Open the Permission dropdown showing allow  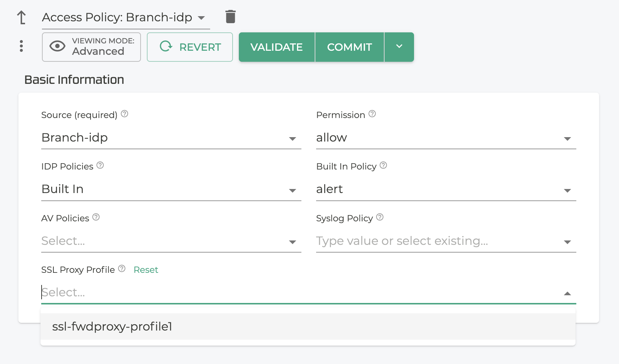pyautogui.click(x=446, y=138)
